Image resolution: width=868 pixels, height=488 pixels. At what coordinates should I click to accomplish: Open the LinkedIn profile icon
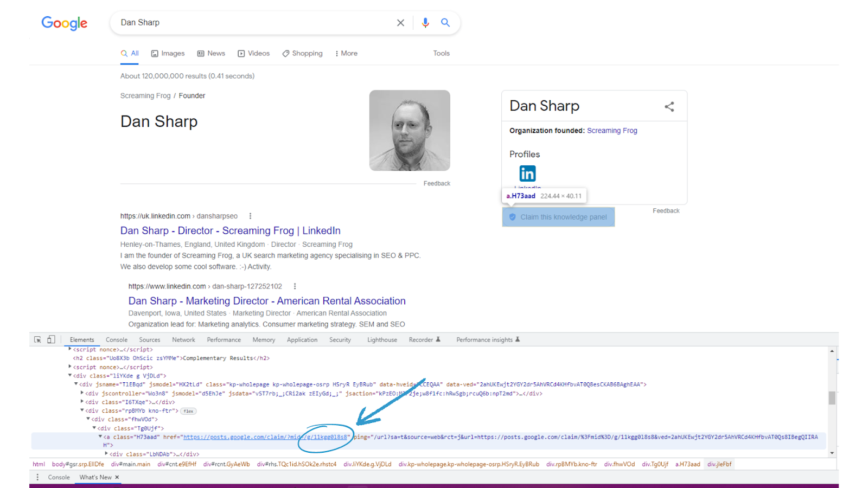point(527,174)
